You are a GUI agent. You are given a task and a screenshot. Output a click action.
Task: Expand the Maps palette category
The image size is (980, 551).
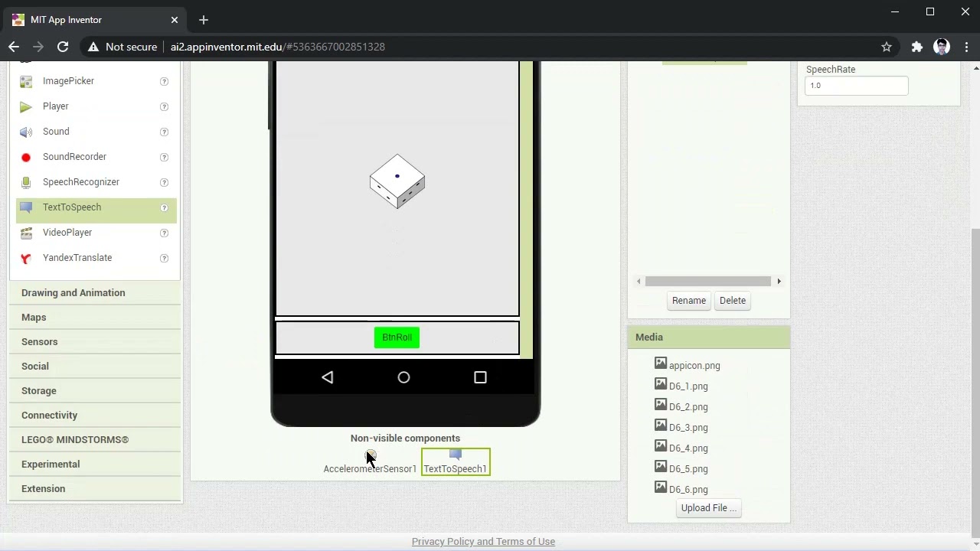95,318
